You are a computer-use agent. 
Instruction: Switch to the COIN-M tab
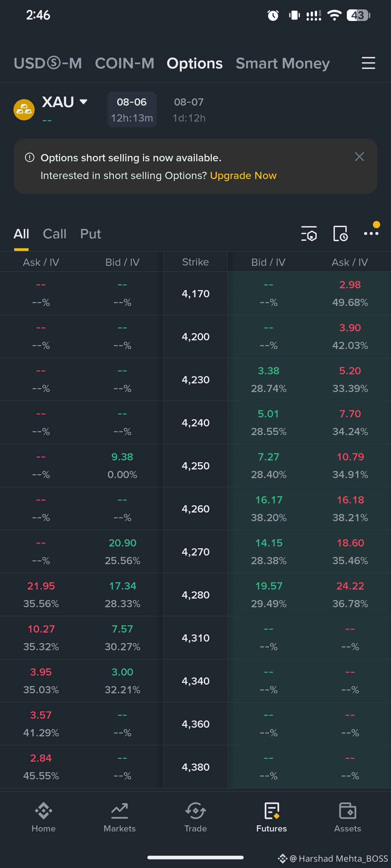125,63
